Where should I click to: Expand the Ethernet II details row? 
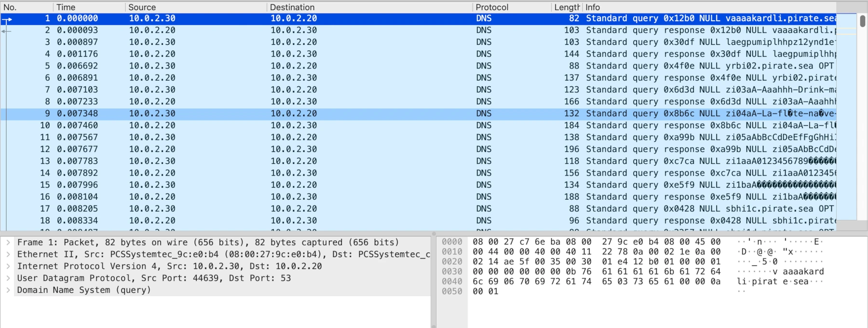[x=8, y=254]
